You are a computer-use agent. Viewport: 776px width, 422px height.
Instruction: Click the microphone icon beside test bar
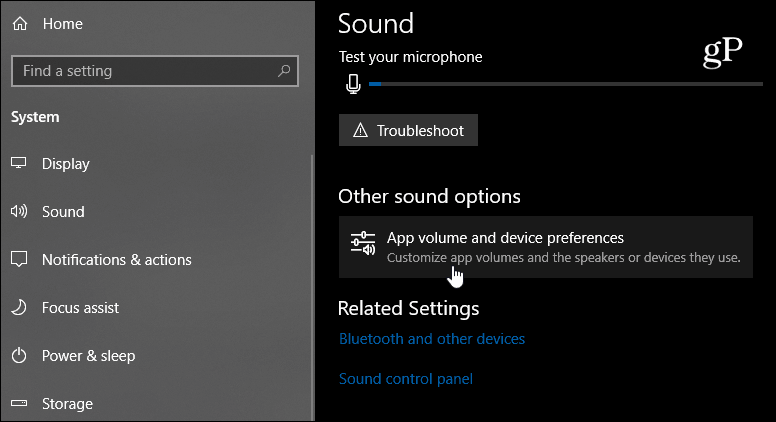[x=353, y=84]
